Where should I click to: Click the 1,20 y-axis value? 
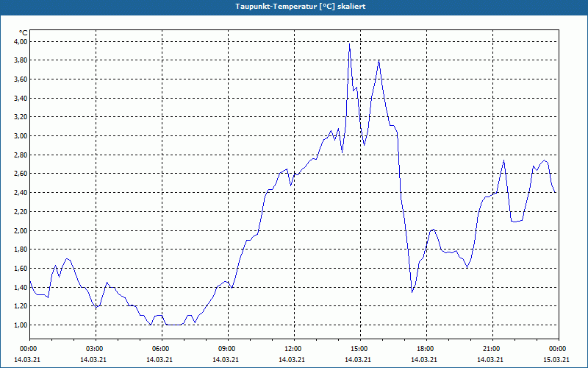click(x=21, y=306)
